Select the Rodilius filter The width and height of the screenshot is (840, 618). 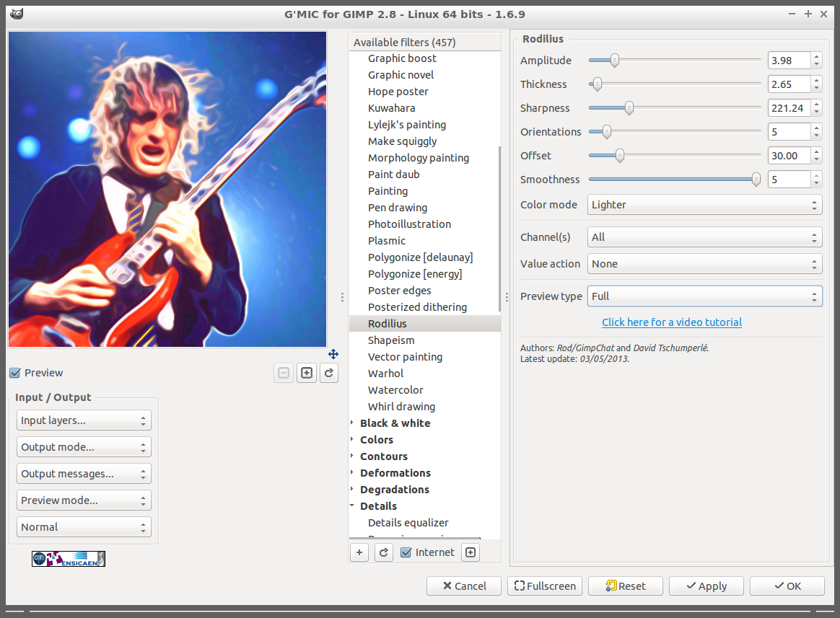click(x=425, y=324)
